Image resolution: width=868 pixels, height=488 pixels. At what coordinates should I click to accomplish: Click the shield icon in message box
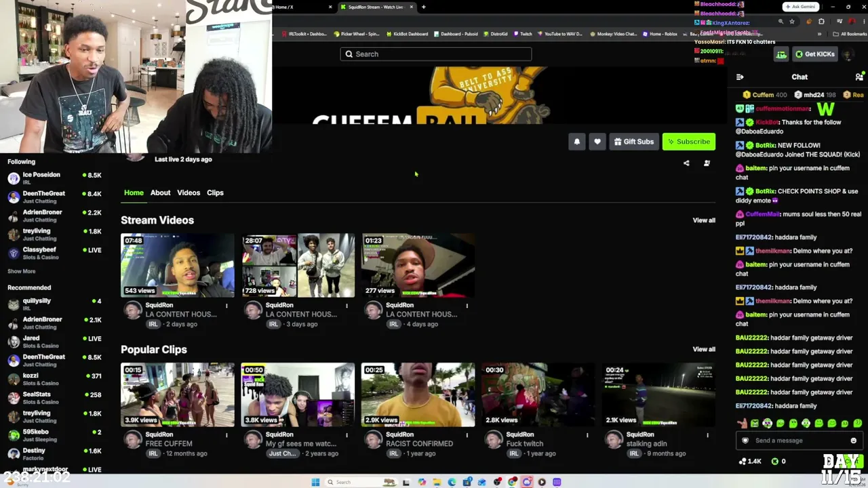pos(745,441)
